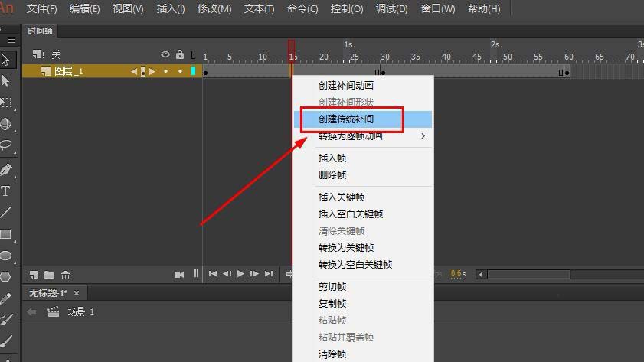This screenshot has width=644, height=362.
Task: Open the 文本(T) menu
Action: (x=259, y=8)
